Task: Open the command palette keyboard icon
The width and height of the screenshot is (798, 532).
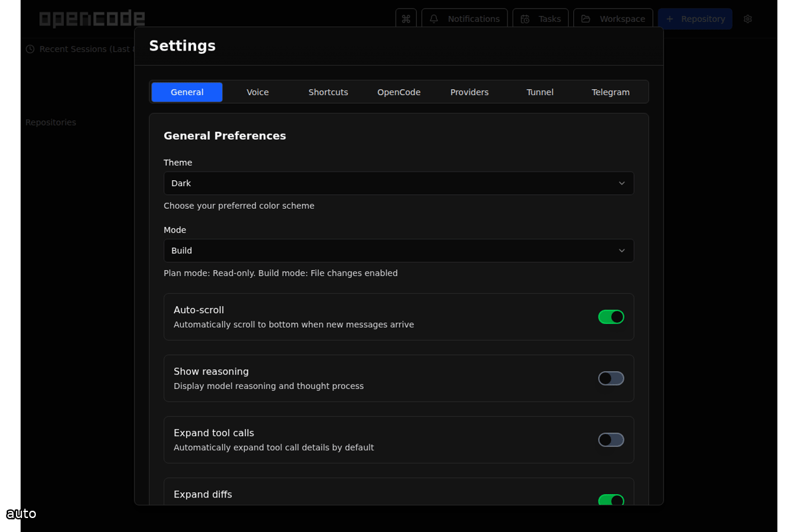Action: [406, 19]
